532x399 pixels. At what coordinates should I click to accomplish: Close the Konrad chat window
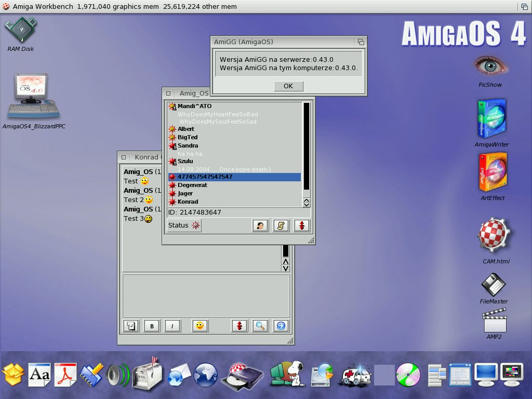tap(124, 157)
